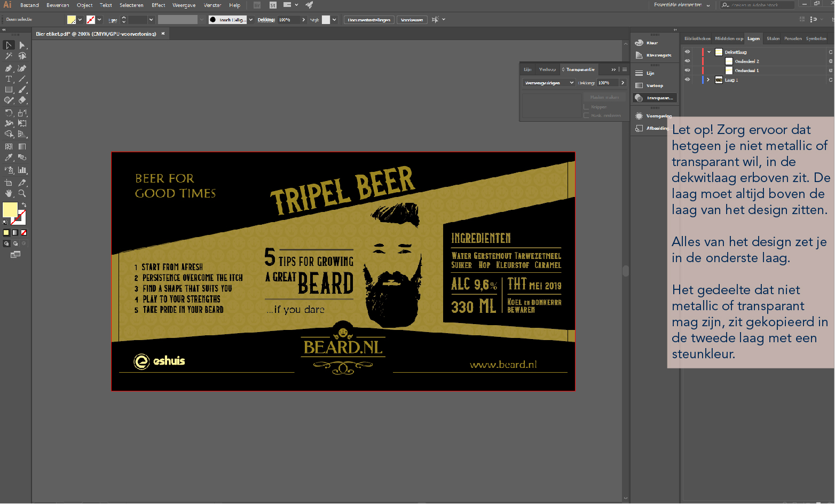Enable the Knippen checkbox
The image size is (835, 504).
click(586, 107)
